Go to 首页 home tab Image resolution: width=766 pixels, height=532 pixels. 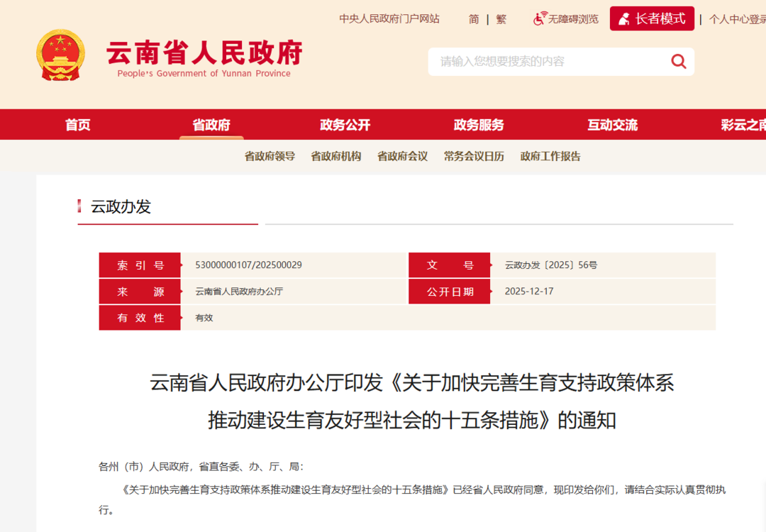tap(78, 125)
